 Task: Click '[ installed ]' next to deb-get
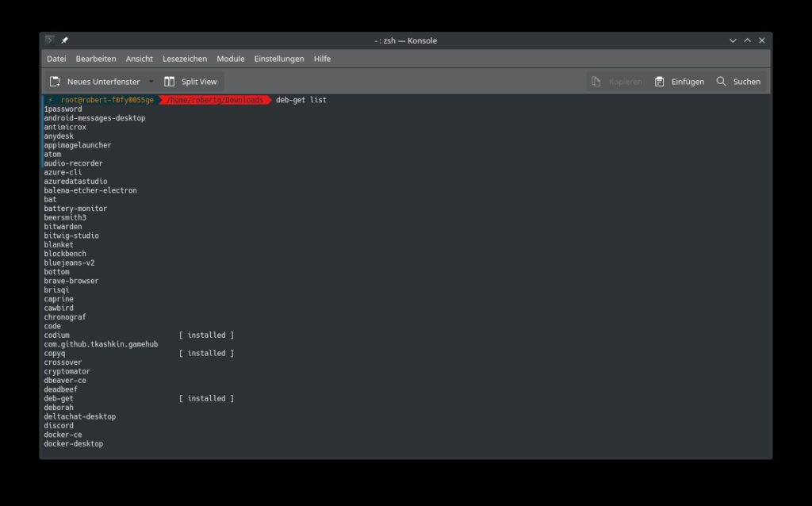click(207, 398)
